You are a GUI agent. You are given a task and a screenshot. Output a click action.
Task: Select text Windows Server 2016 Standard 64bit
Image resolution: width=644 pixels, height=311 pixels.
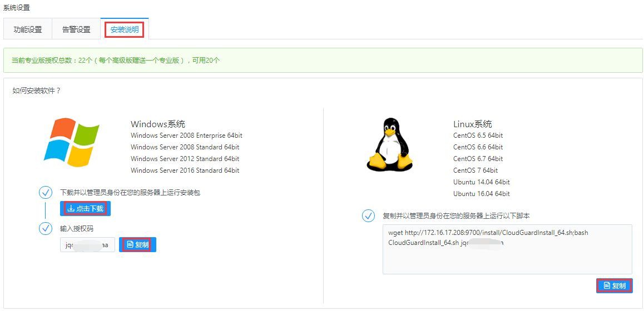pyautogui.click(x=185, y=170)
